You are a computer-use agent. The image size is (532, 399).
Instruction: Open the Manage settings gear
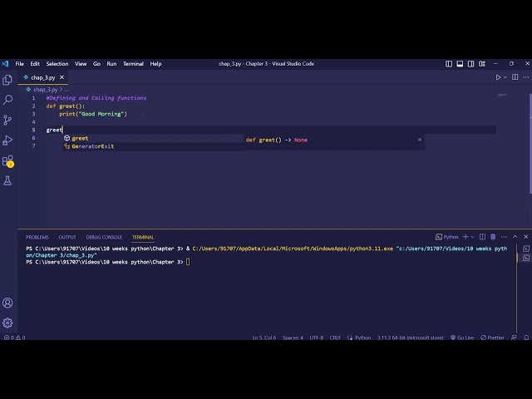click(x=7, y=323)
